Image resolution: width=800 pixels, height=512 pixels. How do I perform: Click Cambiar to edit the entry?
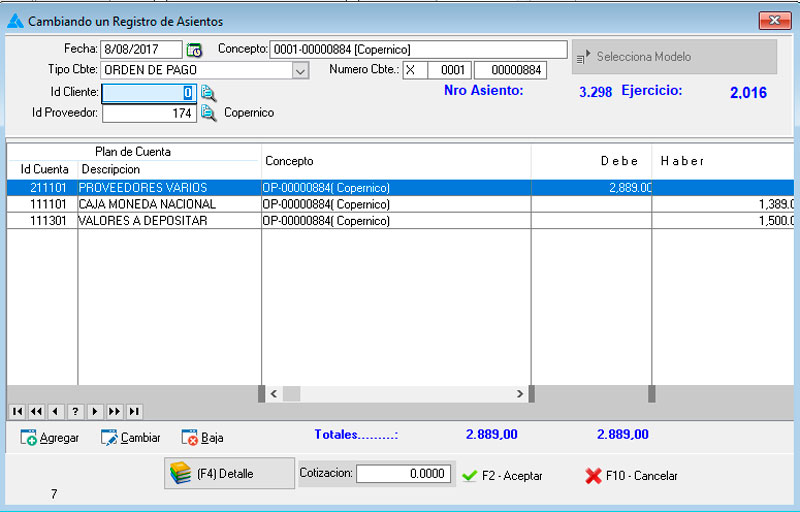click(130, 438)
